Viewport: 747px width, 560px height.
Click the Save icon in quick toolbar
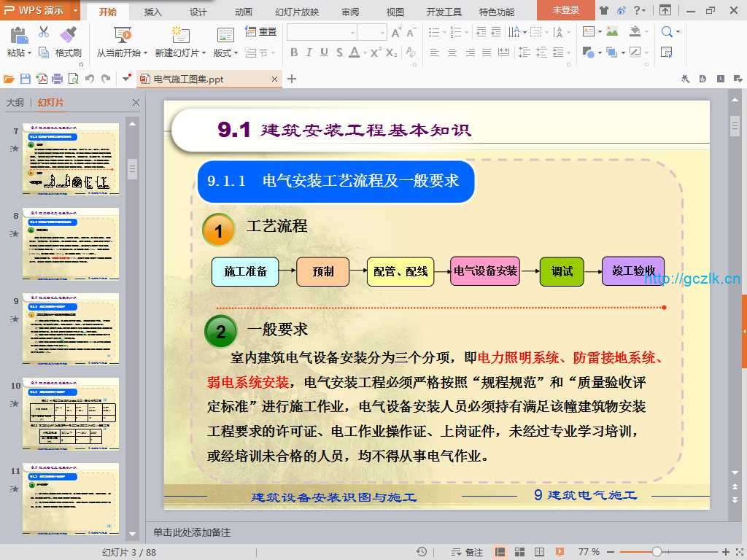point(26,79)
